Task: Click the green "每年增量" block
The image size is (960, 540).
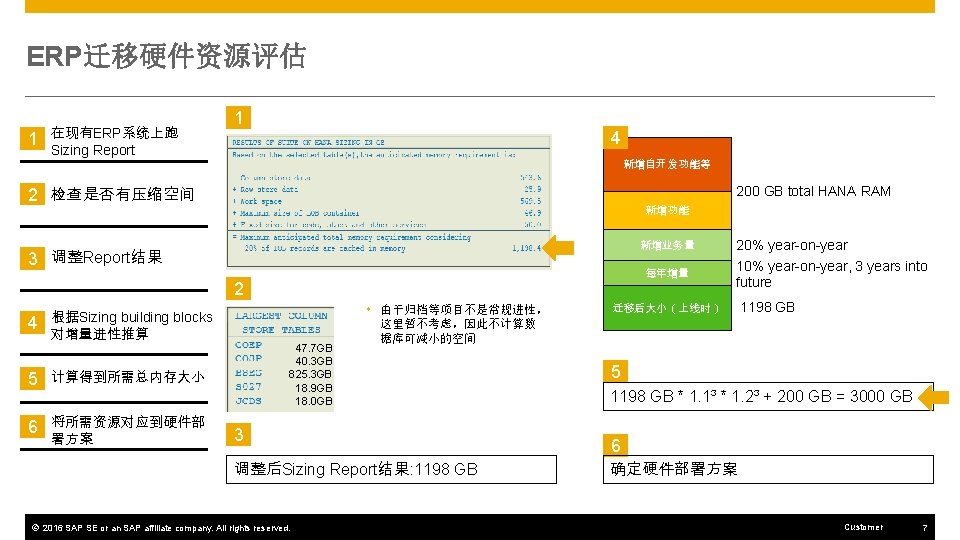Action: 667,273
